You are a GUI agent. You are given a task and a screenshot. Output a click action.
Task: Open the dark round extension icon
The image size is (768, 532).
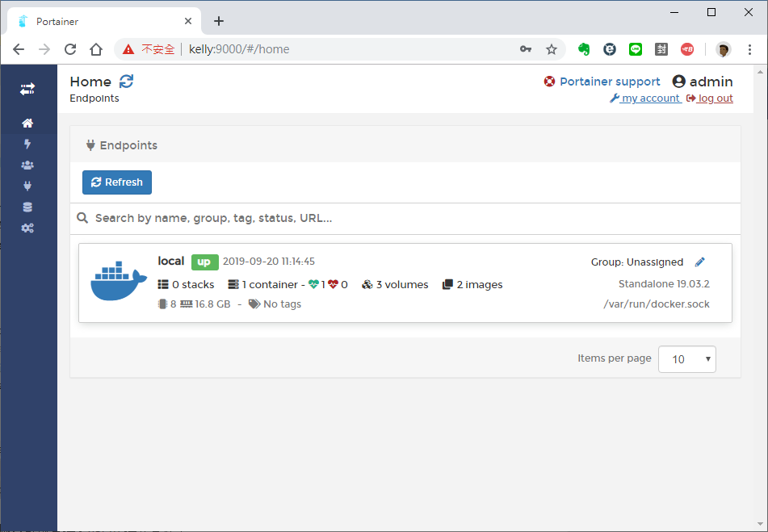click(x=609, y=49)
